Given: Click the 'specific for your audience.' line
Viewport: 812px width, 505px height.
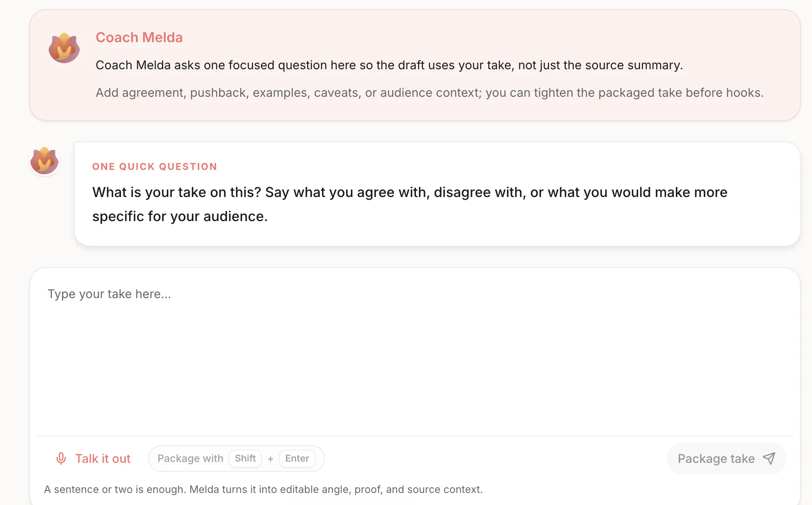Looking at the screenshot, I should point(180,216).
